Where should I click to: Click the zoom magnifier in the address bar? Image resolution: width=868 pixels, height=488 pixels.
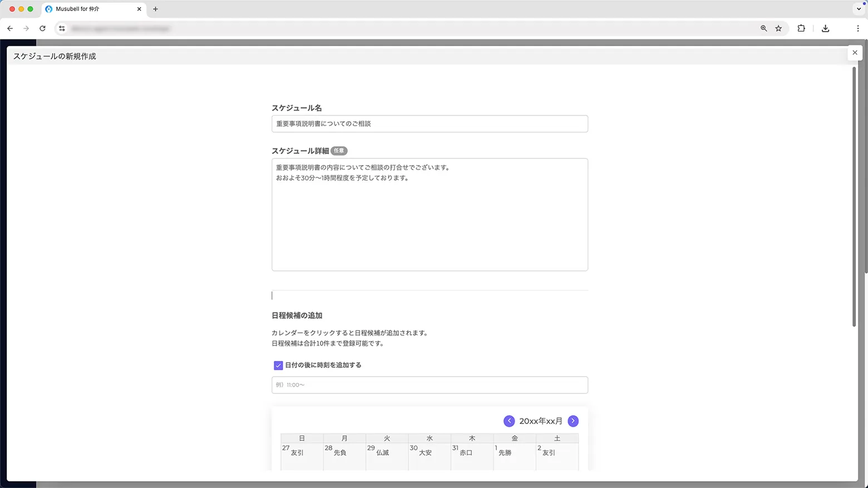click(764, 28)
